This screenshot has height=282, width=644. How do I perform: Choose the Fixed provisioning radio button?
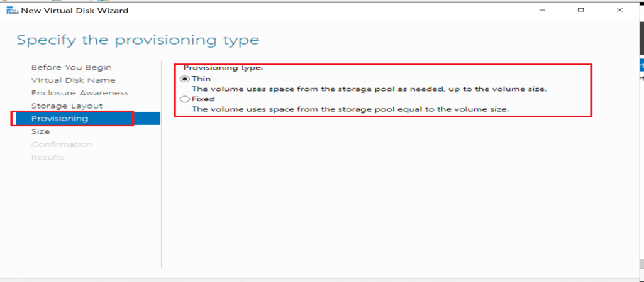(184, 99)
